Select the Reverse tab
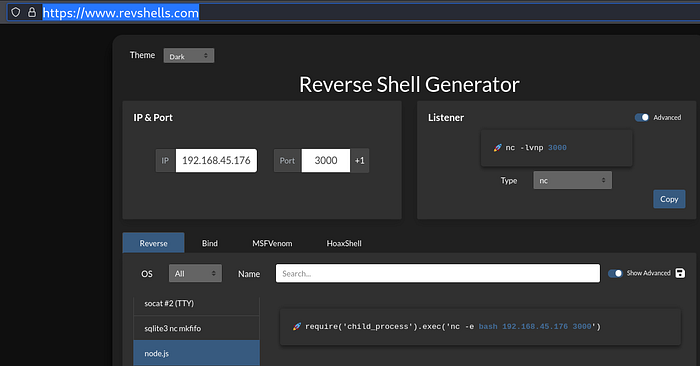700x366 pixels. pos(154,243)
